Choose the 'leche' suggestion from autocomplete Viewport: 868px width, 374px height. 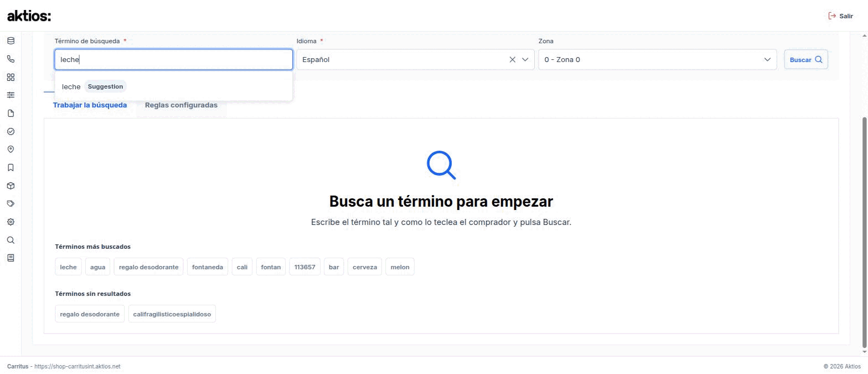pyautogui.click(x=173, y=86)
